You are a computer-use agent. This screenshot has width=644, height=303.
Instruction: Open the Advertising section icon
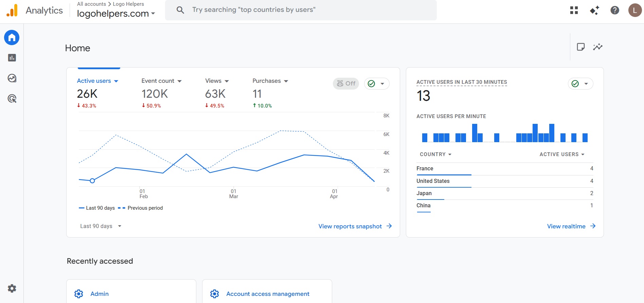tap(12, 99)
